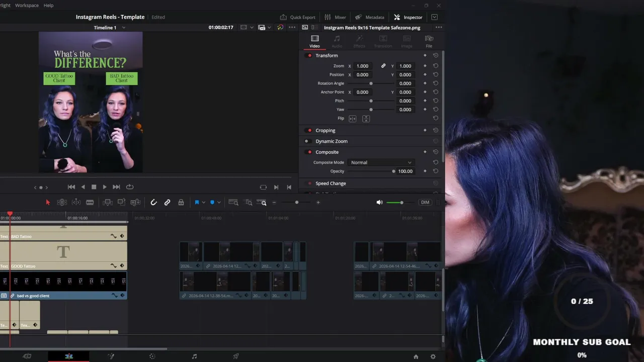
Task: Click the Full Extent Zoom icon
Action: 233,202
